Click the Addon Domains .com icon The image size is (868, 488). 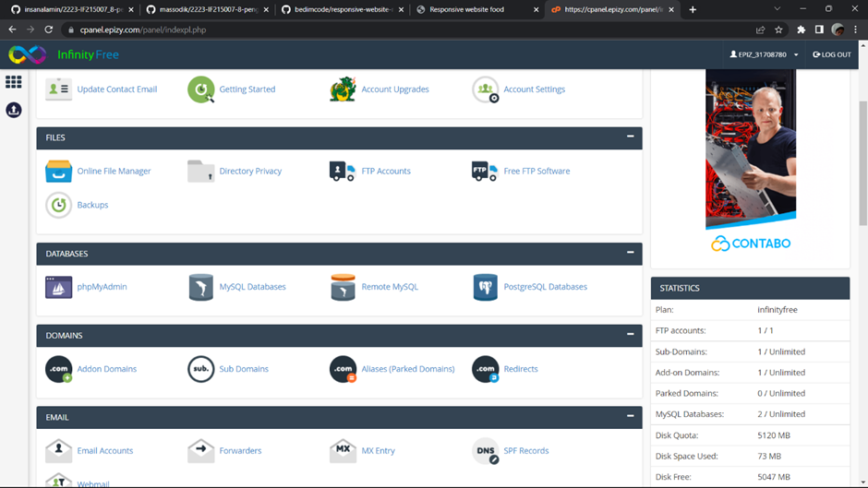click(59, 369)
